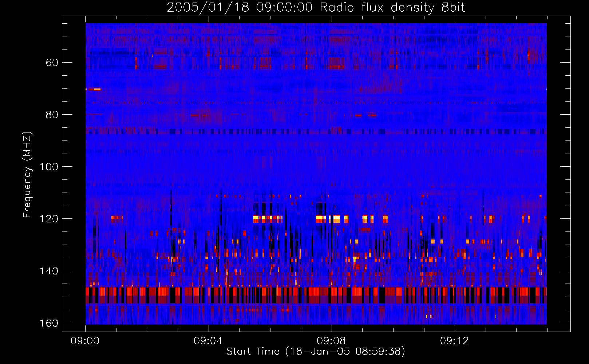Click the 09:00 time tick label
589x364 pixels.
pos(85,341)
